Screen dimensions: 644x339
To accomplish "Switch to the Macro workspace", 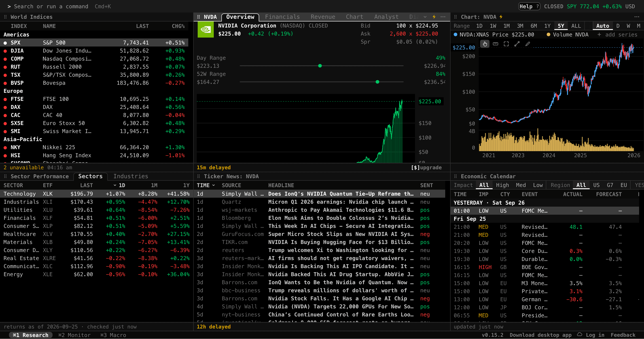I will point(113,335).
